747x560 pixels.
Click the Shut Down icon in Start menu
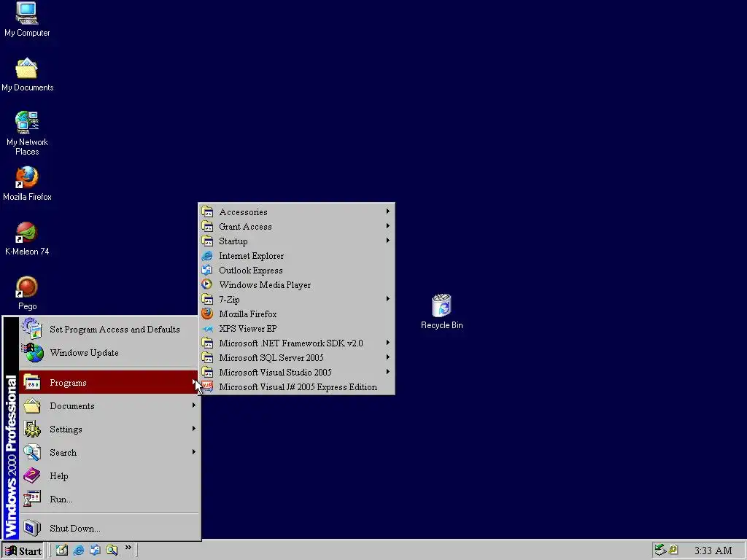(32, 528)
